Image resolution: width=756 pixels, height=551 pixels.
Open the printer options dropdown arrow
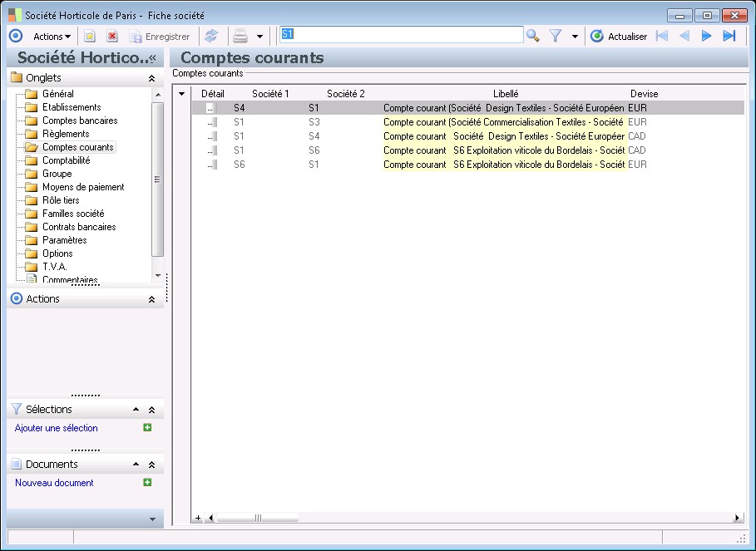click(259, 37)
